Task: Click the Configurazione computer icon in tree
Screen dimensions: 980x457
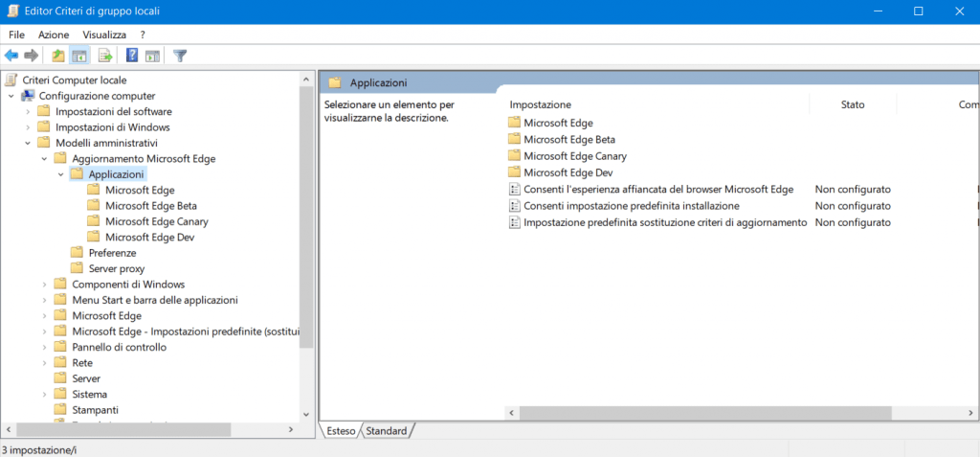Action: point(28,96)
